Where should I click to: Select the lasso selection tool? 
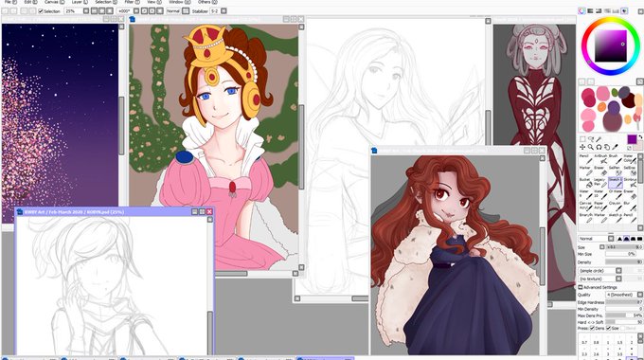point(591,139)
